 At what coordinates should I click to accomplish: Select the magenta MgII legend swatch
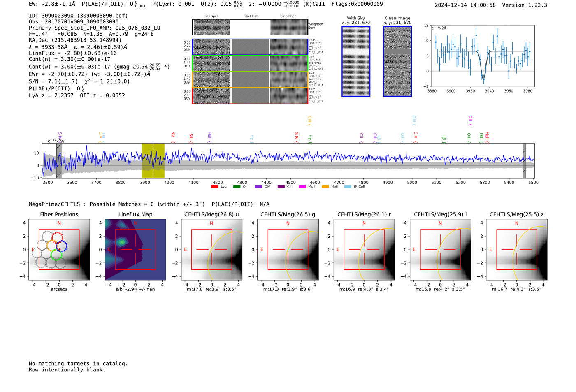click(x=302, y=186)
